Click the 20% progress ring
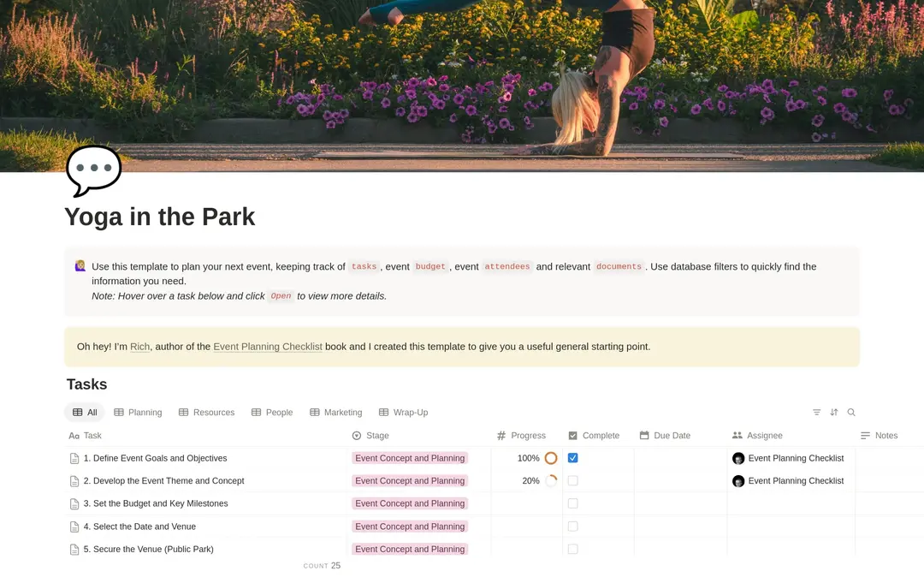The height and width of the screenshot is (577, 924). [551, 481]
